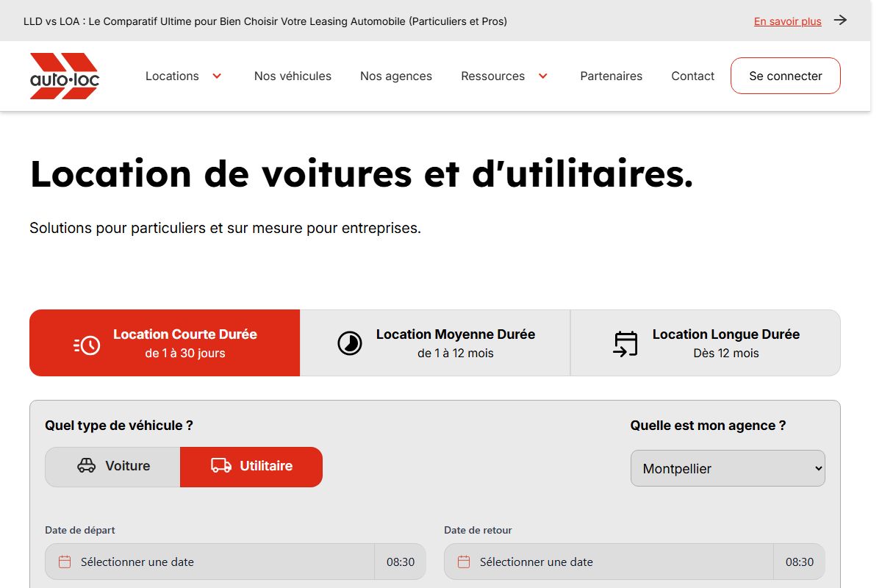This screenshot has height=588, width=882.
Task: Click the car icon on Voiture button
Action: [x=87, y=465]
